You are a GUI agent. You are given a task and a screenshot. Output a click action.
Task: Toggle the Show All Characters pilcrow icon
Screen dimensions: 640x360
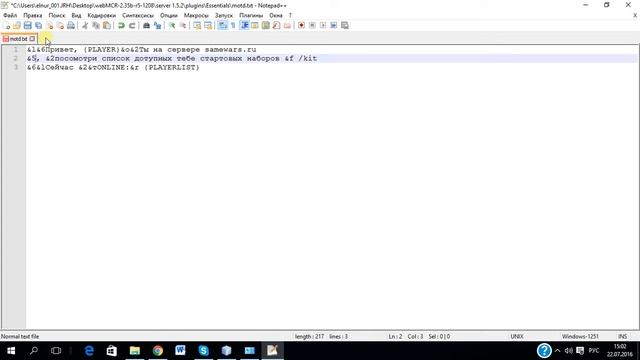coord(233,25)
